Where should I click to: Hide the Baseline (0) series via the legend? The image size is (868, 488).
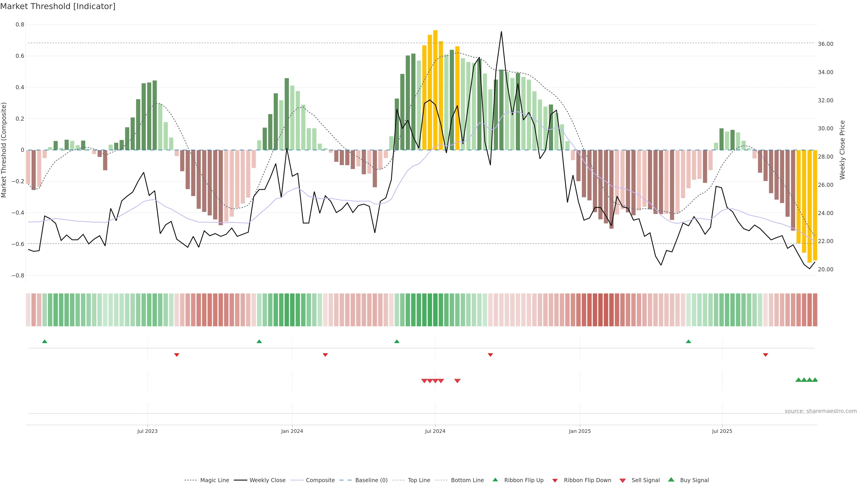(x=371, y=480)
